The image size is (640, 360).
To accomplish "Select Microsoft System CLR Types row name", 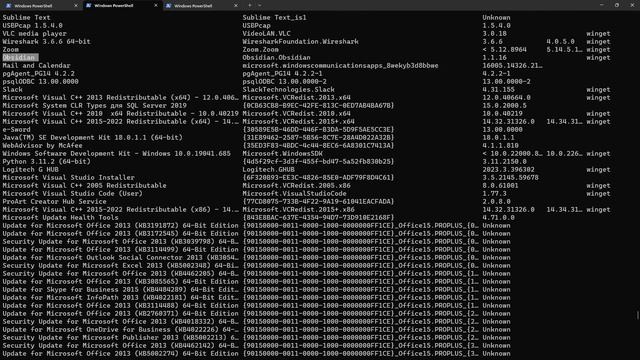I will coord(94,105).
